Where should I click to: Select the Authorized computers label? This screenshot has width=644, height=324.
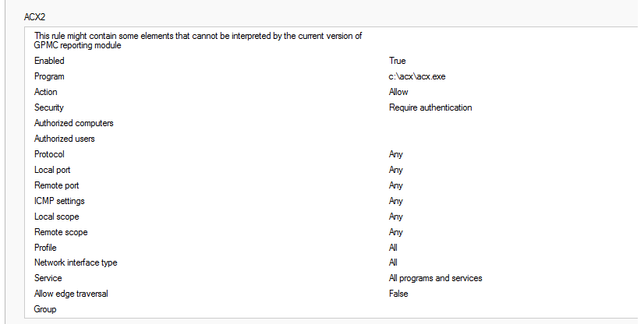(x=74, y=123)
